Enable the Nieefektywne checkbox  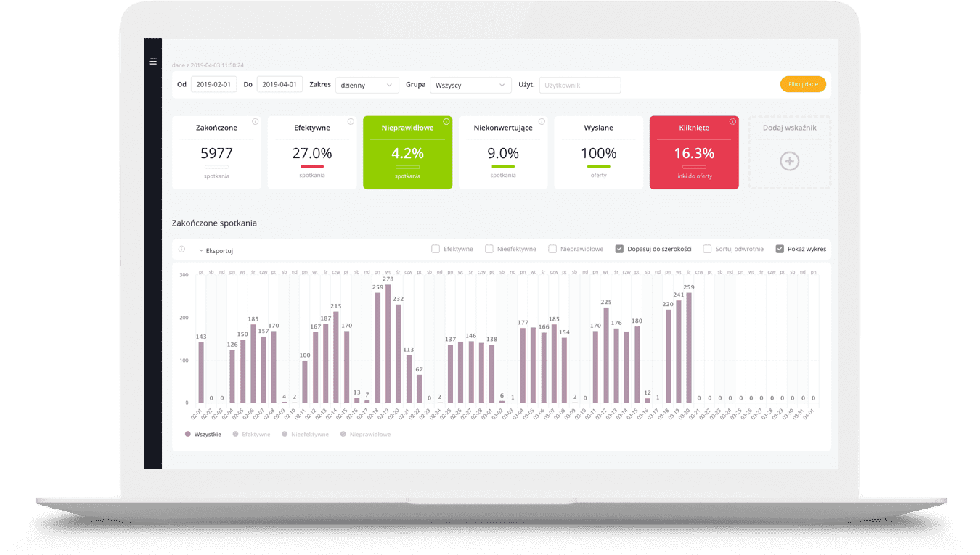(489, 249)
